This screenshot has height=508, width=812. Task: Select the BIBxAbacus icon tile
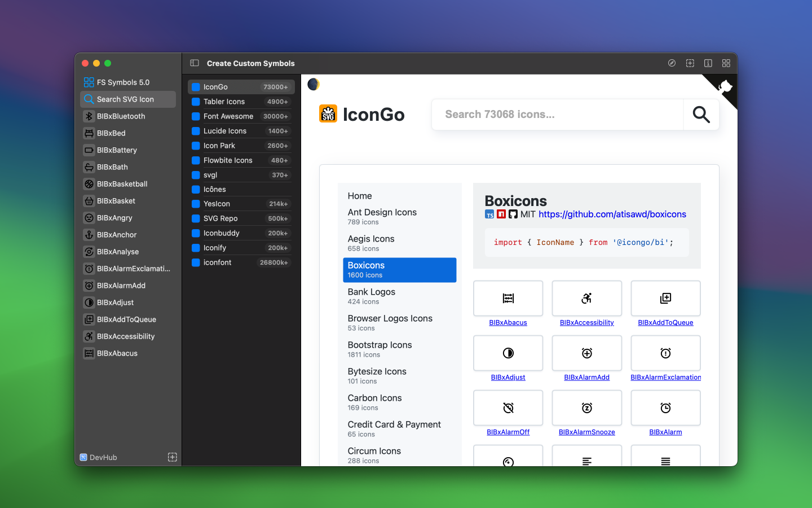[x=508, y=298]
